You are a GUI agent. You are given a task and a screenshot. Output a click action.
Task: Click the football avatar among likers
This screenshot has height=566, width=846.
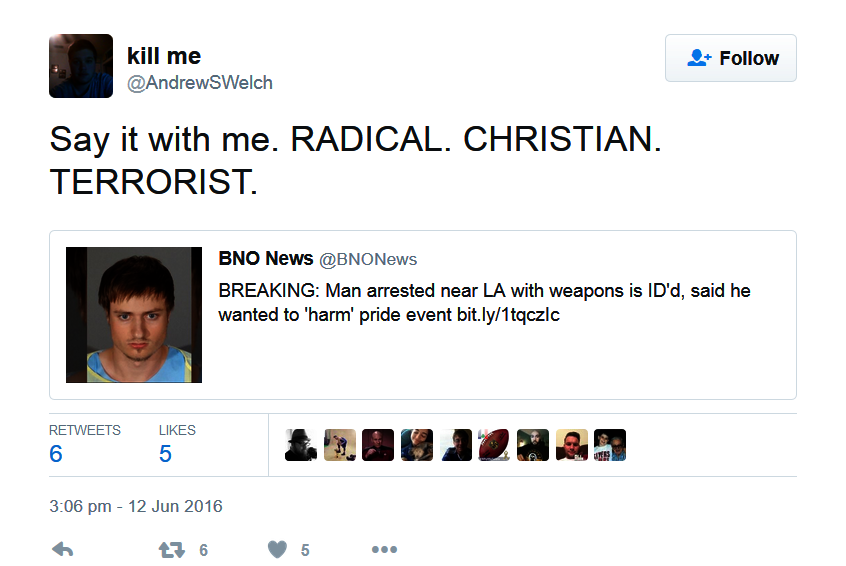[x=494, y=445]
